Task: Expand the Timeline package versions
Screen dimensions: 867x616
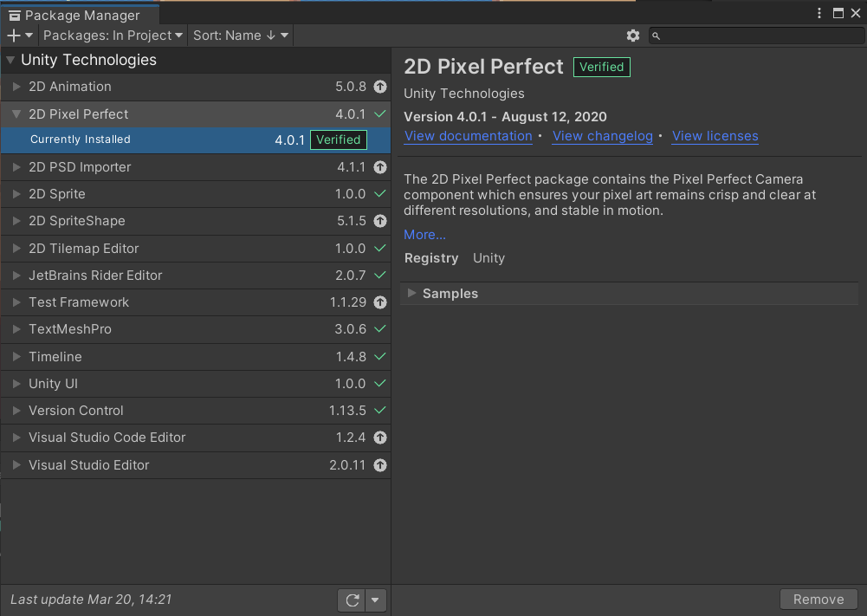Action: pos(16,357)
